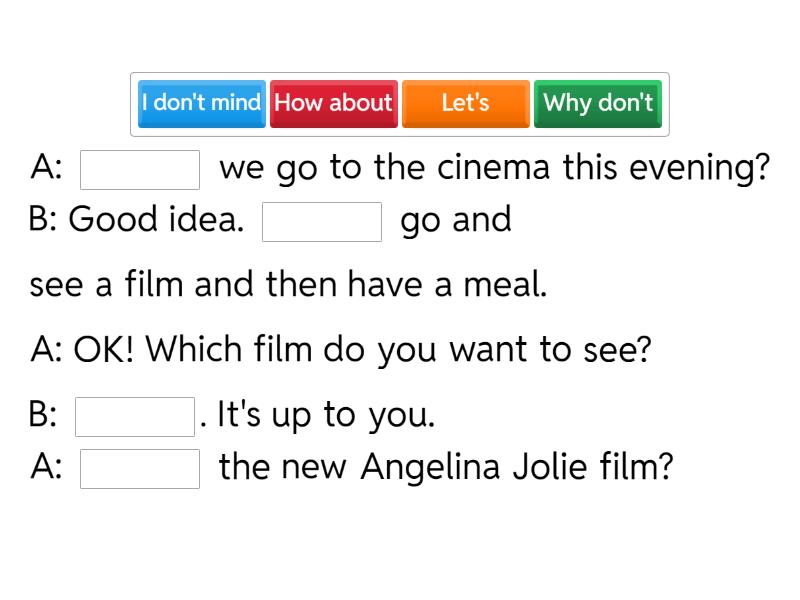Image resolution: width=800 pixels, height=600 pixels.
Task: Click the "A:" label on the last dialogue line
Action: 46,467
